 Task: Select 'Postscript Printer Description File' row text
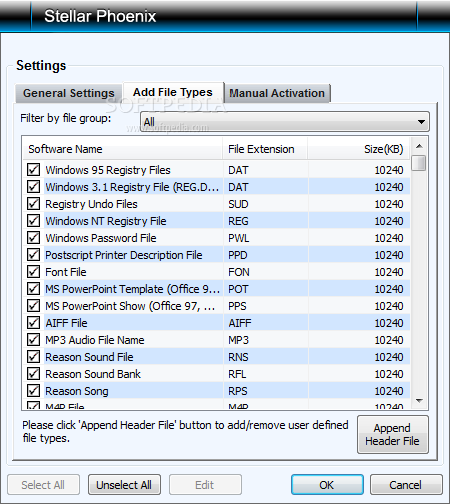[124, 255]
